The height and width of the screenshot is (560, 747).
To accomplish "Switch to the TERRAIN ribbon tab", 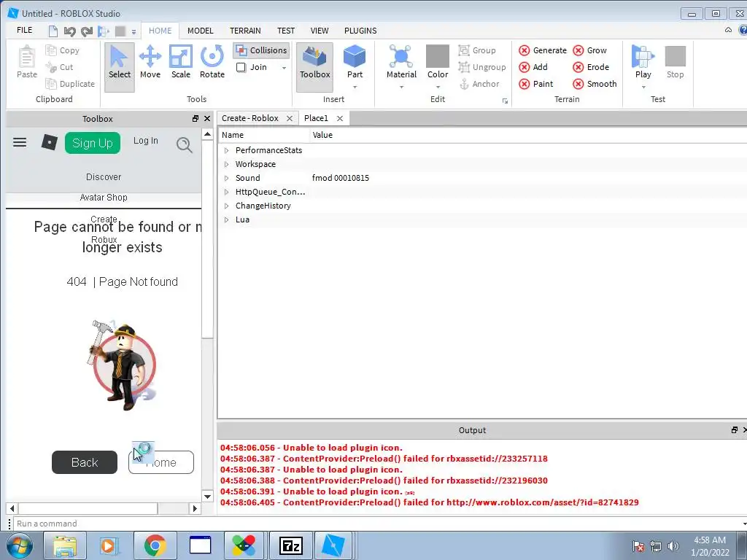I will pos(245,31).
